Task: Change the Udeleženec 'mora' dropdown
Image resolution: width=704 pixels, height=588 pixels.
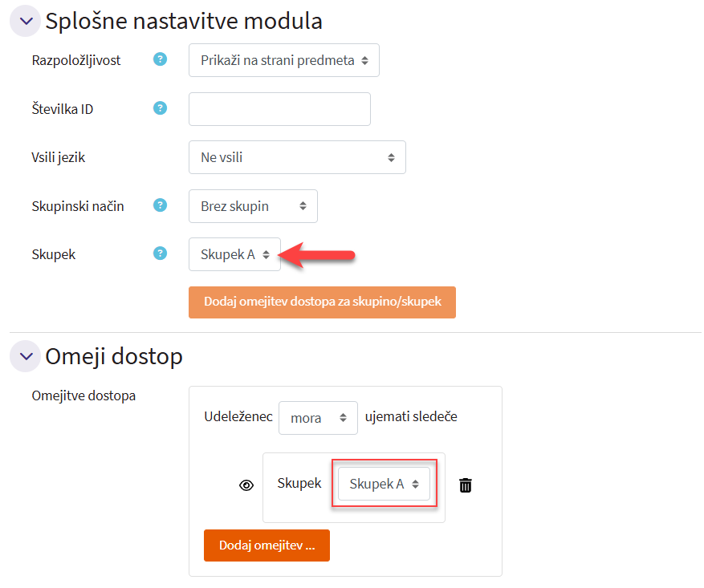Action: point(318,418)
